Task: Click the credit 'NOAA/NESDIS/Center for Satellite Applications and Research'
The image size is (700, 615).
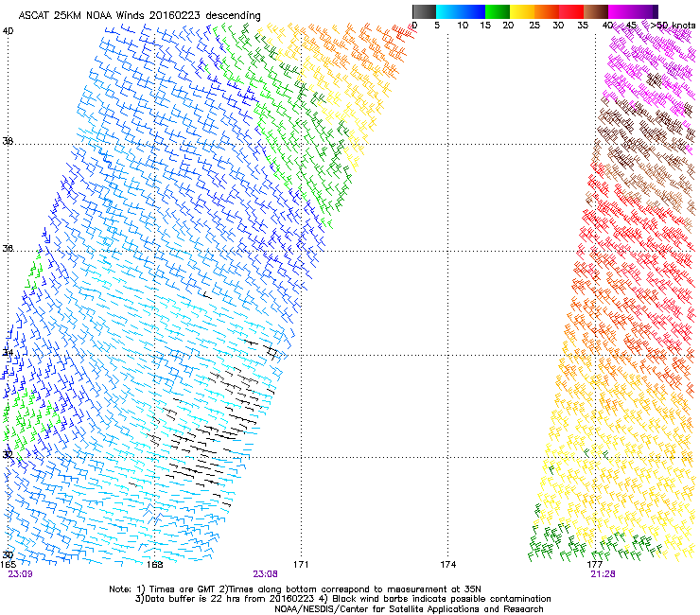Action: [x=409, y=609]
